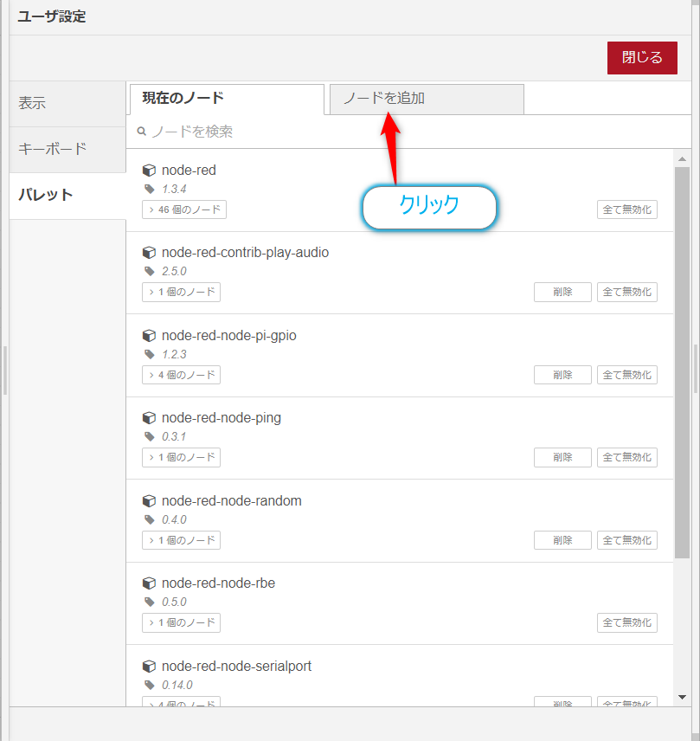
Task: Click the node-red-node-ping module name
Action: coord(221,418)
